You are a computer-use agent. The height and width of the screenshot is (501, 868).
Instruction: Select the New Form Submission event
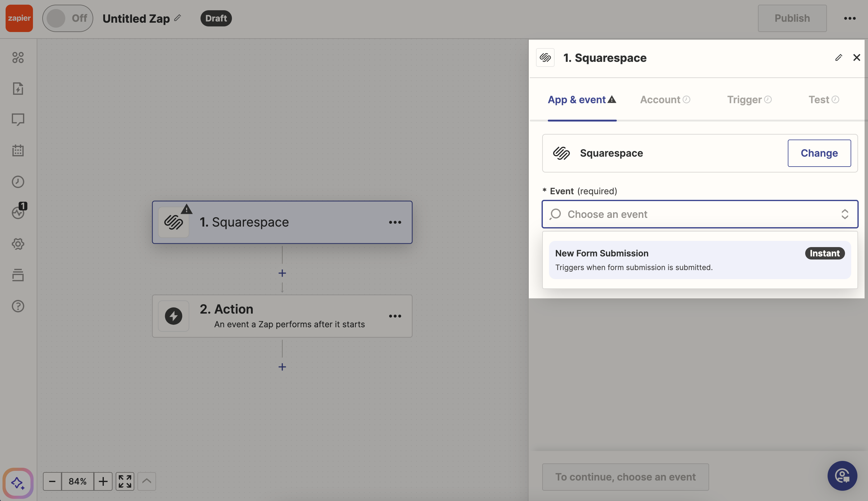(x=700, y=260)
